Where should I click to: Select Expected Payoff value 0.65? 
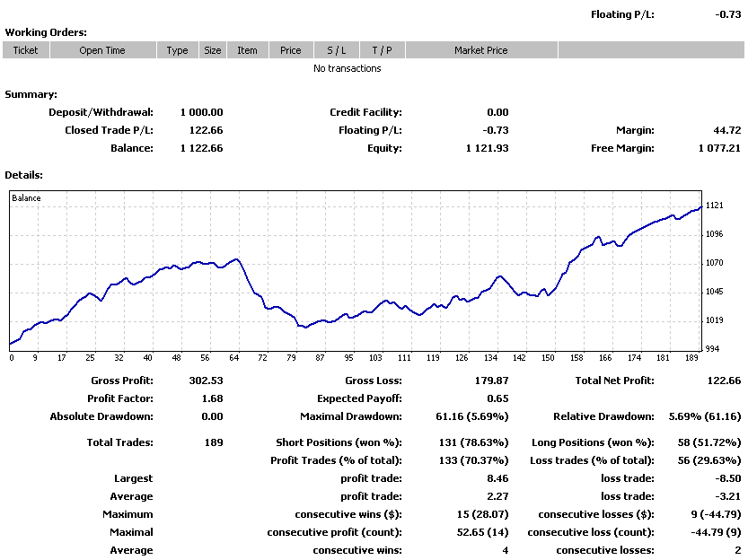click(x=497, y=398)
